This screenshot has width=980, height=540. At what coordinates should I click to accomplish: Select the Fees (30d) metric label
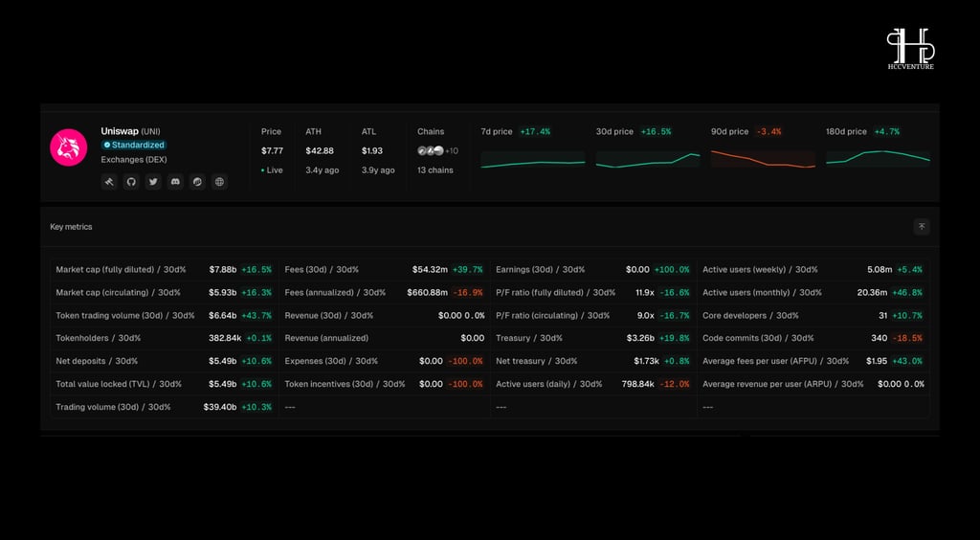pos(322,269)
